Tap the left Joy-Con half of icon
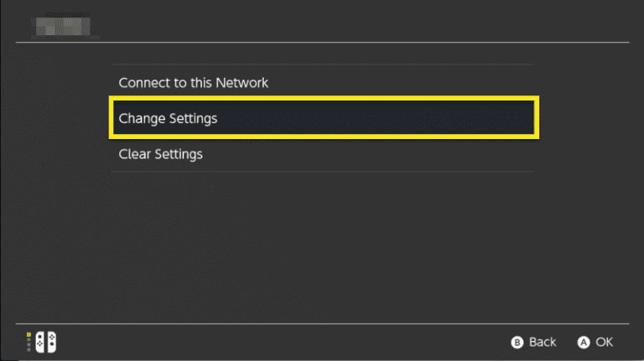Viewport: 644px width, 361px height. tap(40, 342)
